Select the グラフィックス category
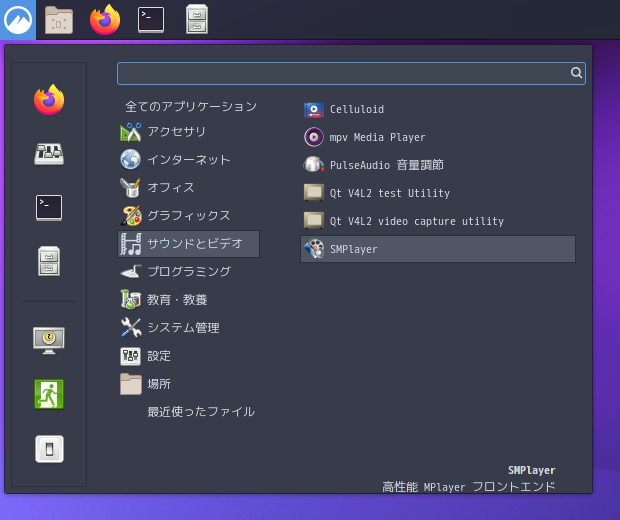620x520 pixels. (x=189, y=216)
